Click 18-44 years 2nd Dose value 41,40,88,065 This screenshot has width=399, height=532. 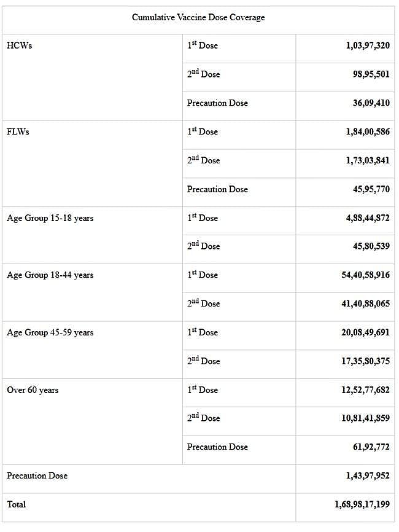(x=365, y=303)
